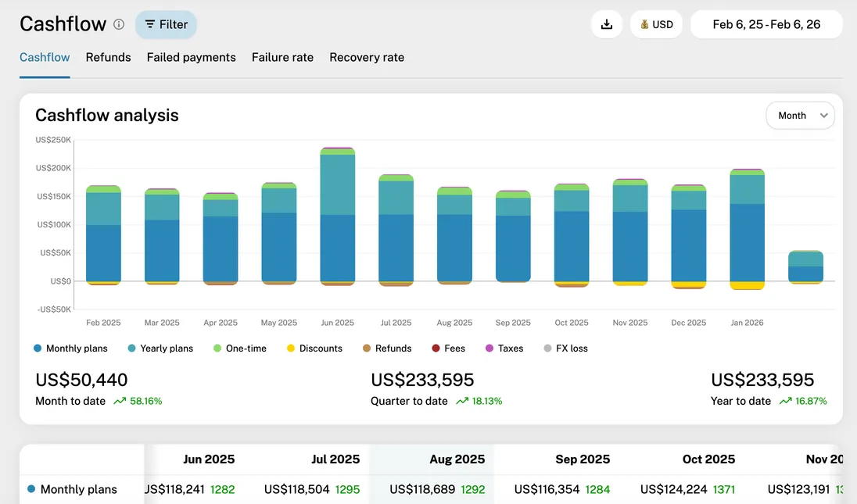Switch to the Refunds tab

[108, 57]
